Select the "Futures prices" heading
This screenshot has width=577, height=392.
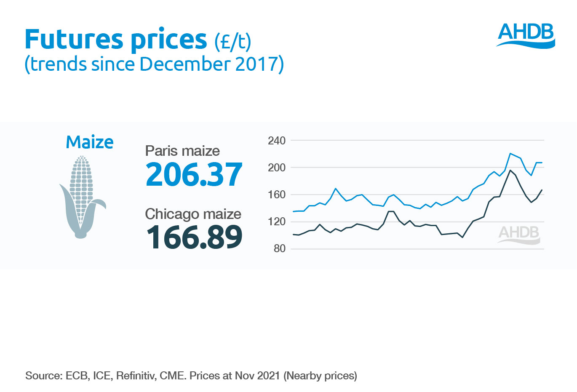tap(116, 40)
